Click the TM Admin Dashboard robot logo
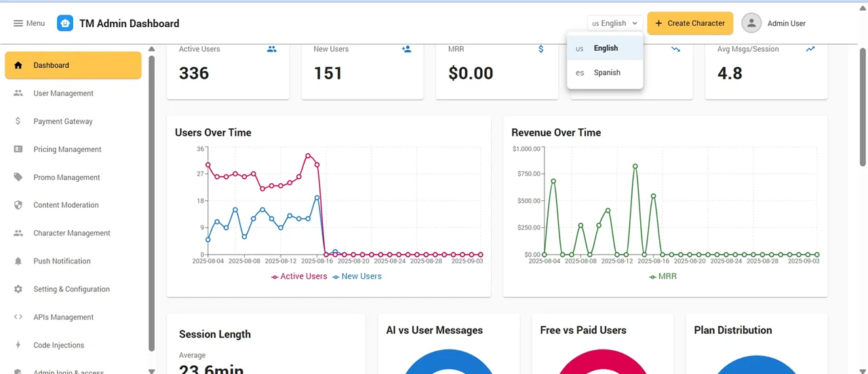The height and width of the screenshot is (374, 868). pyautogui.click(x=65, y=23)
